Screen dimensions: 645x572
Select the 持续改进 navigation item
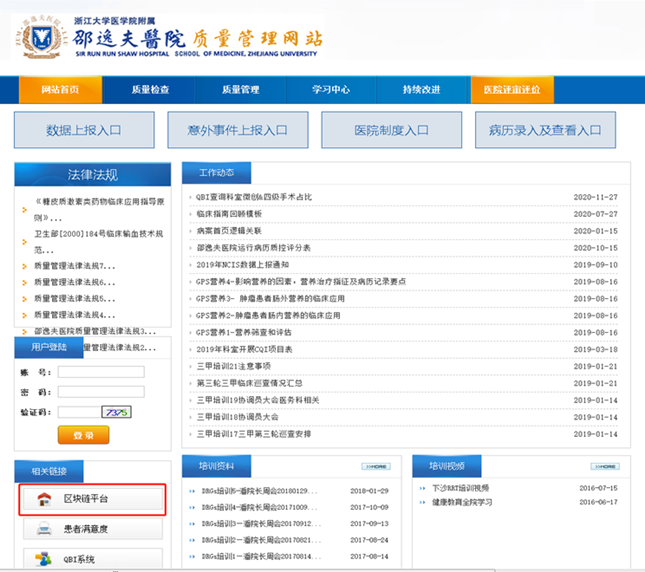click(x=421, y=90)
